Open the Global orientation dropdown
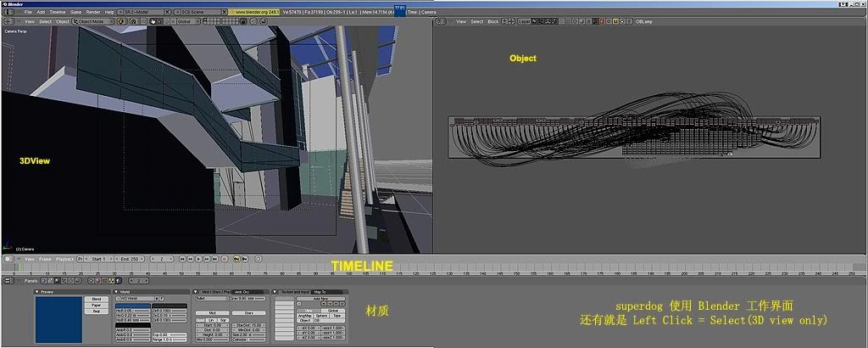868x348 pixels. click(189, 21)
